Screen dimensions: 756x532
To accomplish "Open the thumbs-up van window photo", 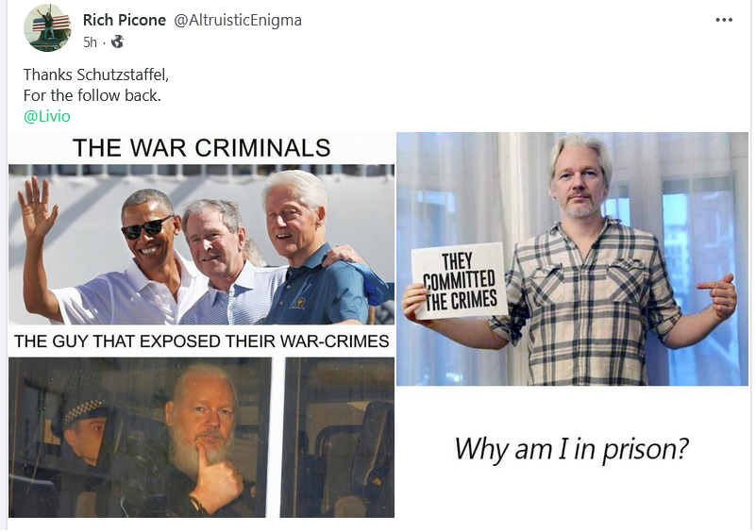I will (202, 438).
